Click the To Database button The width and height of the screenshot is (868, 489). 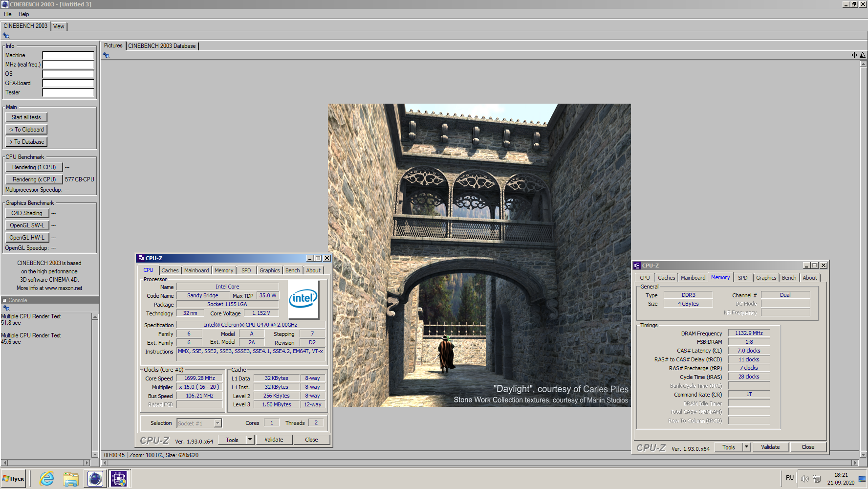[26, 142]
